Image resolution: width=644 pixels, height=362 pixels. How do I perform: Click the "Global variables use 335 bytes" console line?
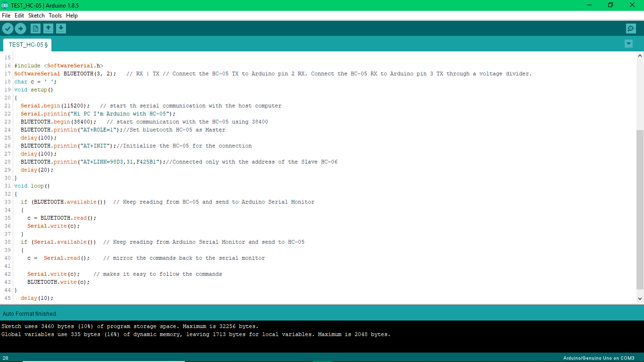point(196,335)
